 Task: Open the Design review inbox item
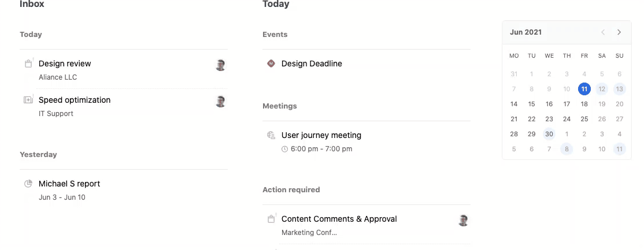coord(124,70)
